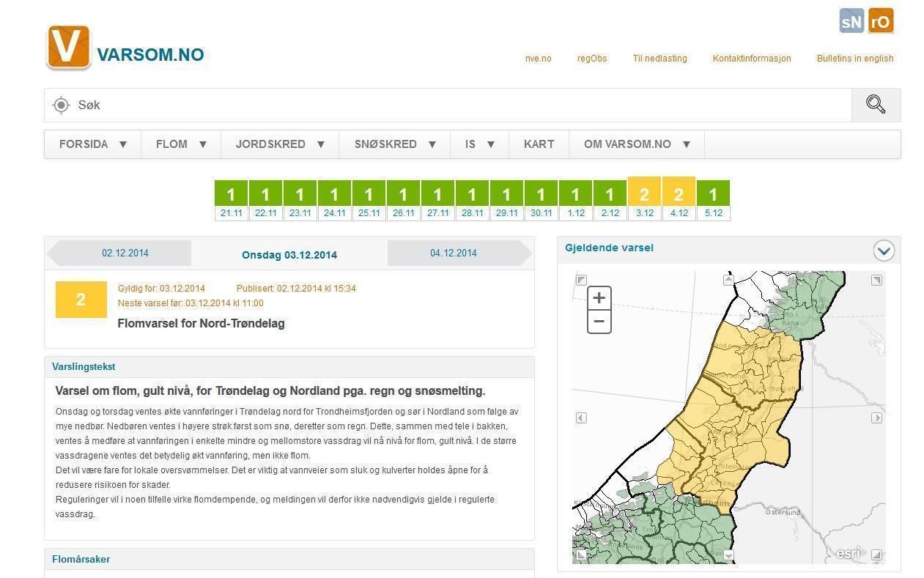Zoom in on the map
The image size is (924, 578).
599,297
